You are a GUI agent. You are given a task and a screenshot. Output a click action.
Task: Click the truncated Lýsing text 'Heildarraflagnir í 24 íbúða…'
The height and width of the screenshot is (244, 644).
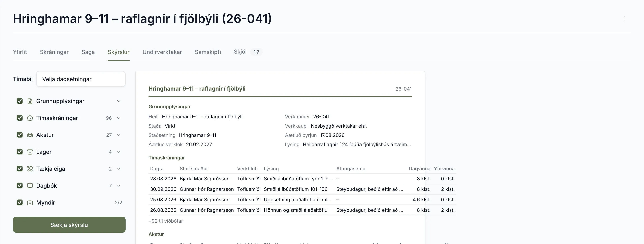[x=357, y=145]
